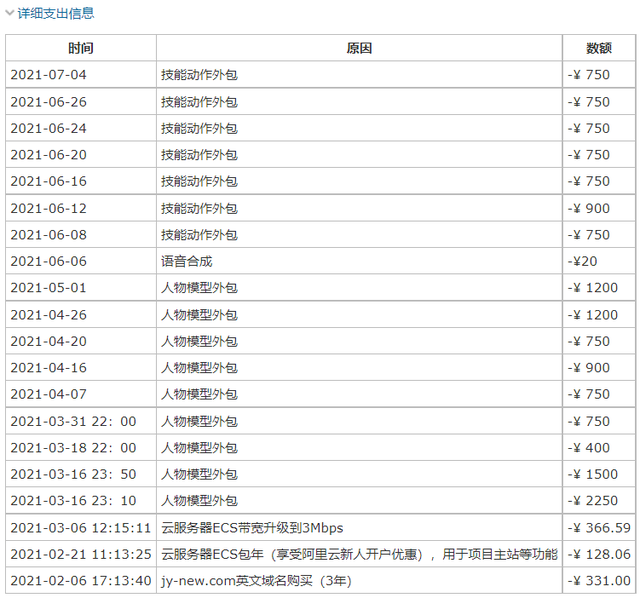
Task: Click the 云服务器ECS包年 reason cell
Action: click(x=359, y=554)
